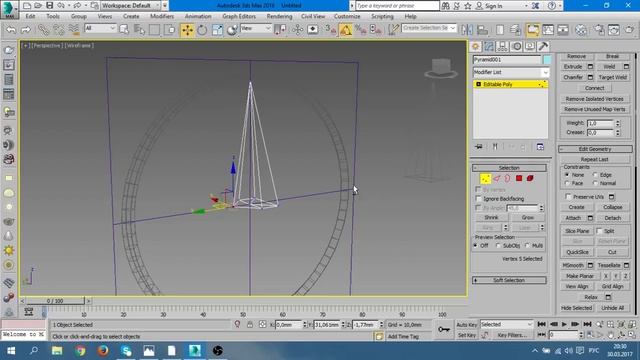
Task: Select Edge constraint radio button
Action: 595,175
